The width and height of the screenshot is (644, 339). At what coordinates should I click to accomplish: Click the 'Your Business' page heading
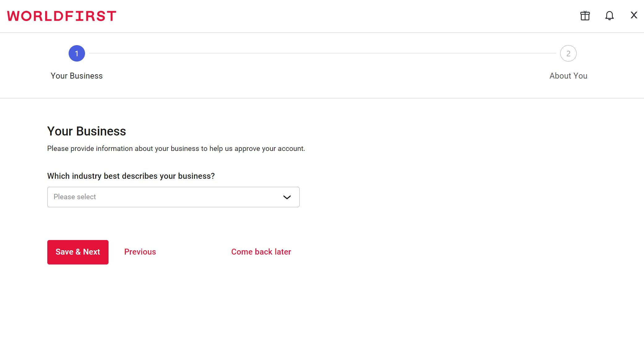pyautogui.click(x=86, y=131)
